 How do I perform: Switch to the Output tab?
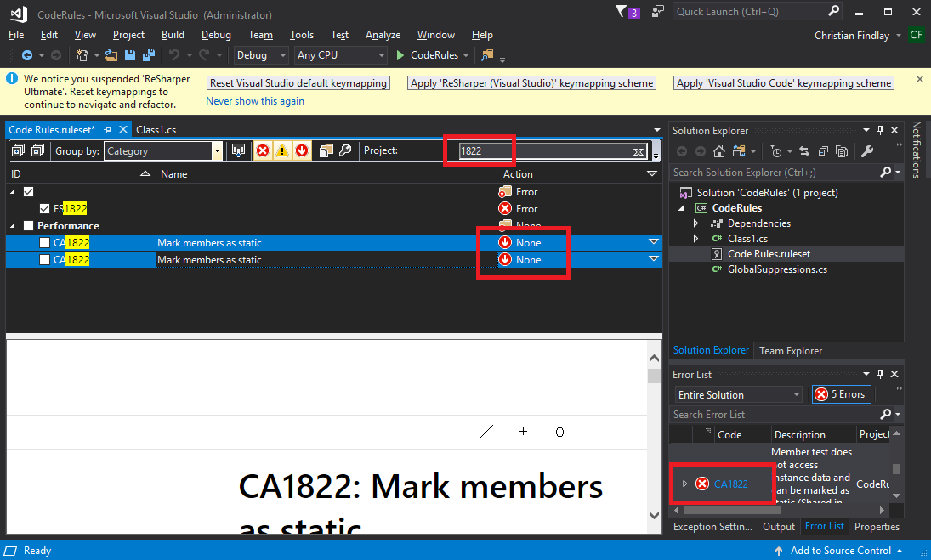pyautogui.click(x=779, y=527)
